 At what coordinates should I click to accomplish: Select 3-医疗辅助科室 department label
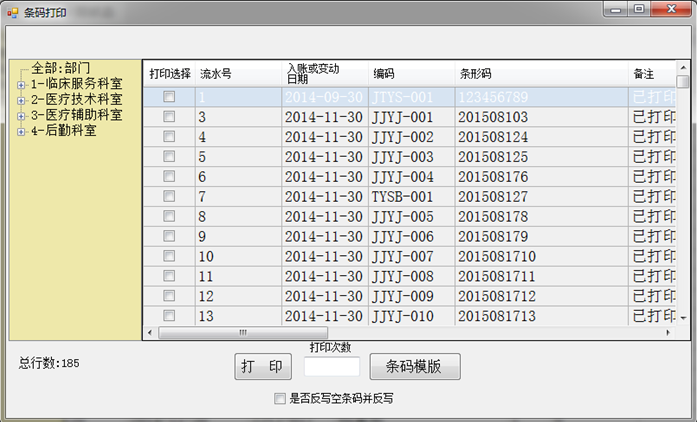76,115
